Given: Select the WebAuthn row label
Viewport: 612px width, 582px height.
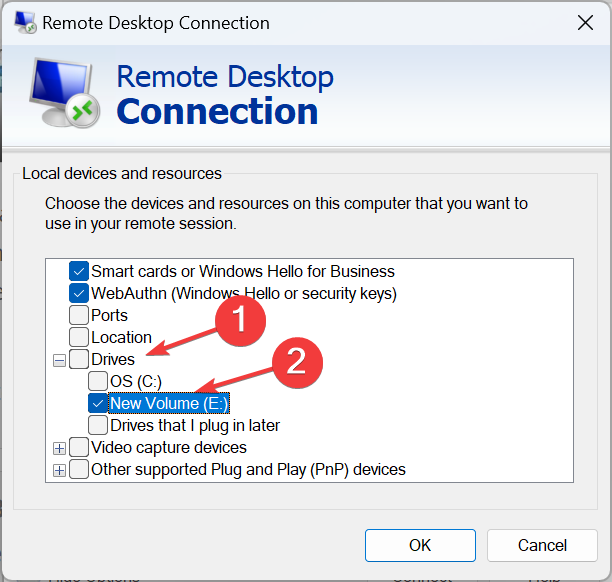Looking at the screenshot, I should (x=244, y=294).
